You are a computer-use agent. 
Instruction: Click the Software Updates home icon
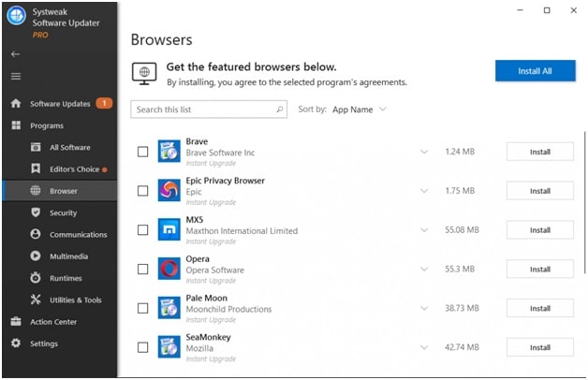click(x=16, y=104)
